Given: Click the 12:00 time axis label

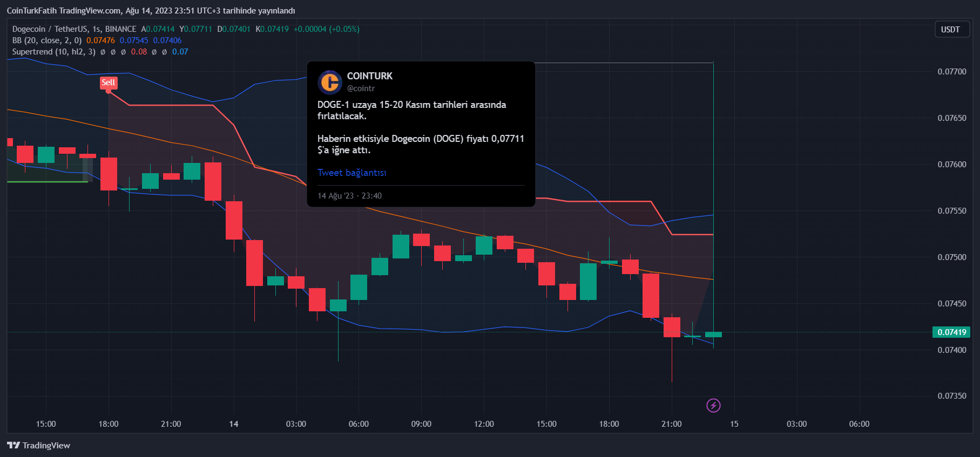Looking at the screenshot, I should click(x=484, y=424).
